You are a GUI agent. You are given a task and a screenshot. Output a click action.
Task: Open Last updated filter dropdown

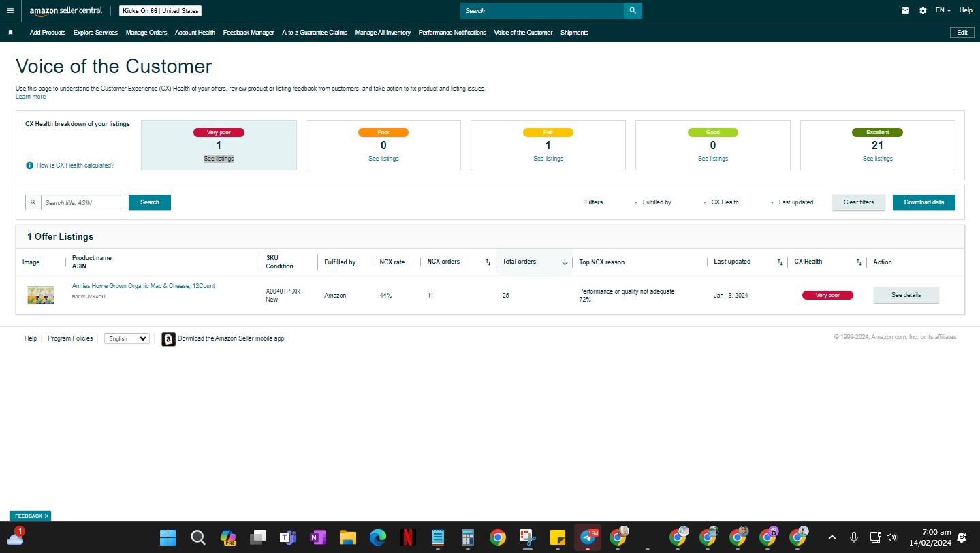(791, 202)
